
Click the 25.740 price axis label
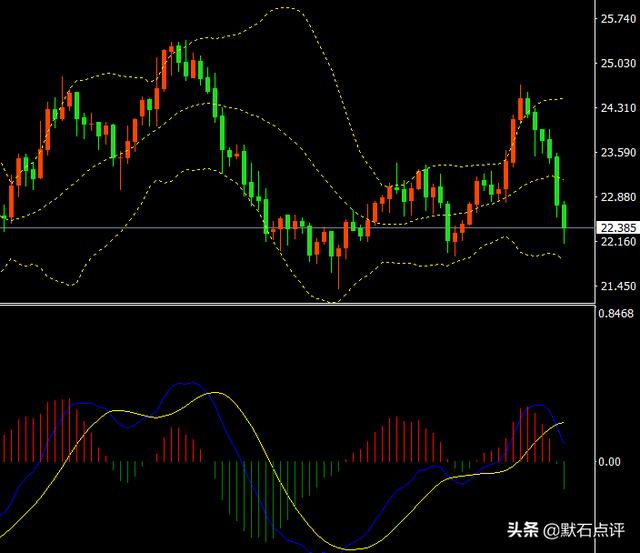(616, 19)
